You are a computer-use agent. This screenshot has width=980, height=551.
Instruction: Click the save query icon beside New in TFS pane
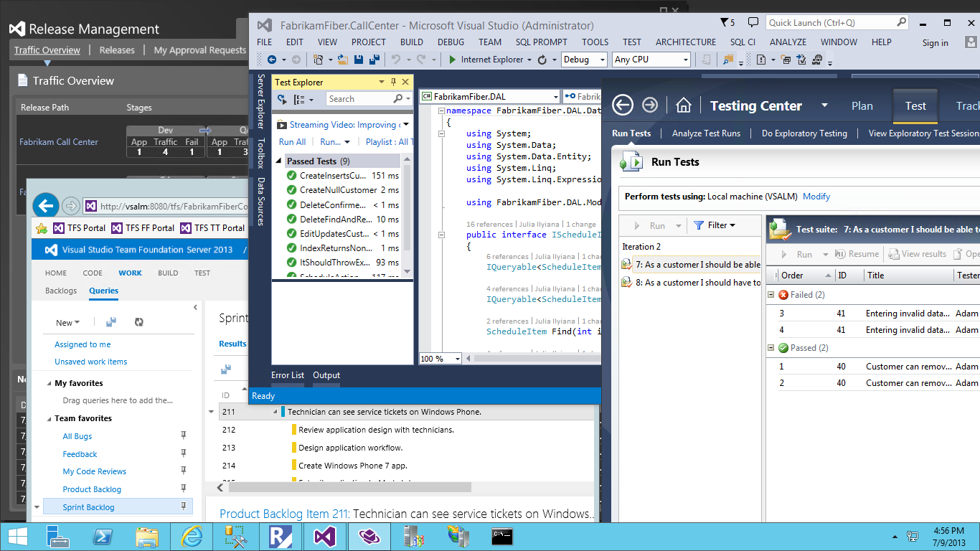click(x=111, y=323)
